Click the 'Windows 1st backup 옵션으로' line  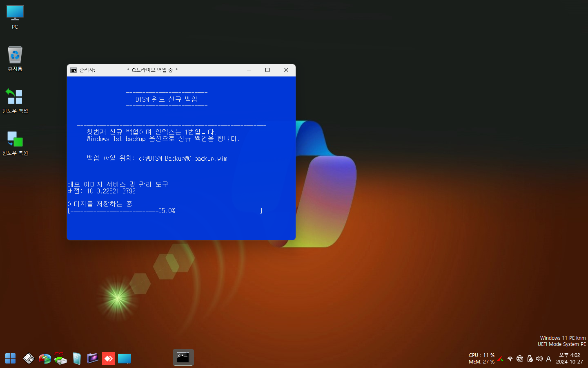(163, 139)
